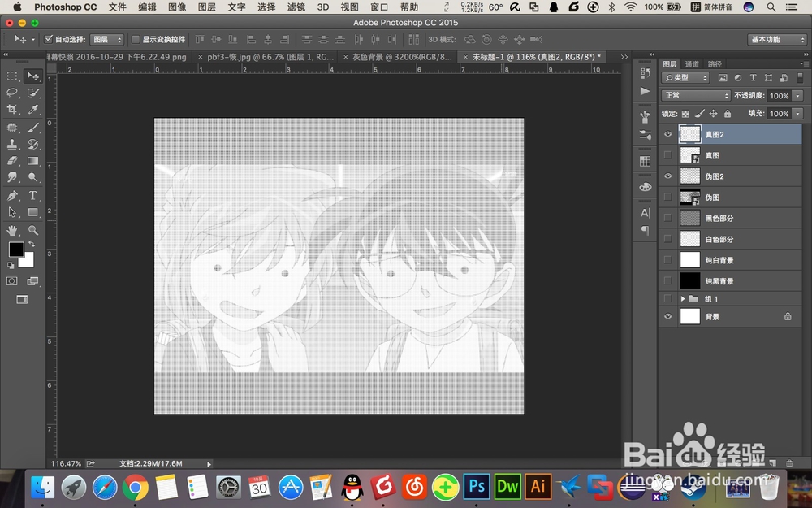Hide the 背景 layer

pos(667,316)
